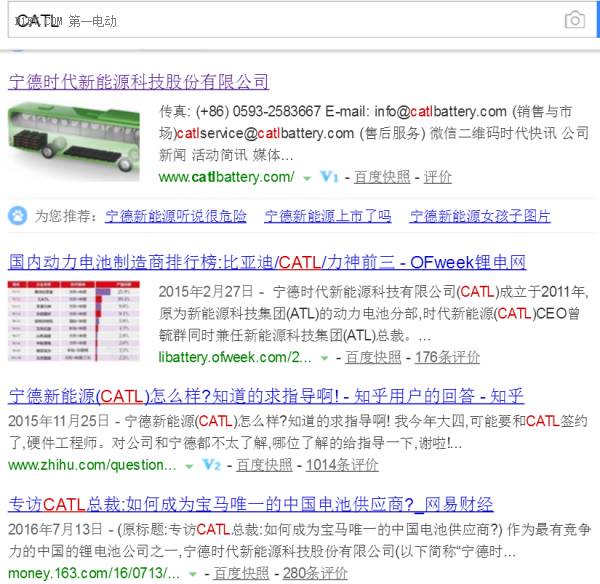
Task: Select snippet text 2015年11月25日
Action: (59, 421)
